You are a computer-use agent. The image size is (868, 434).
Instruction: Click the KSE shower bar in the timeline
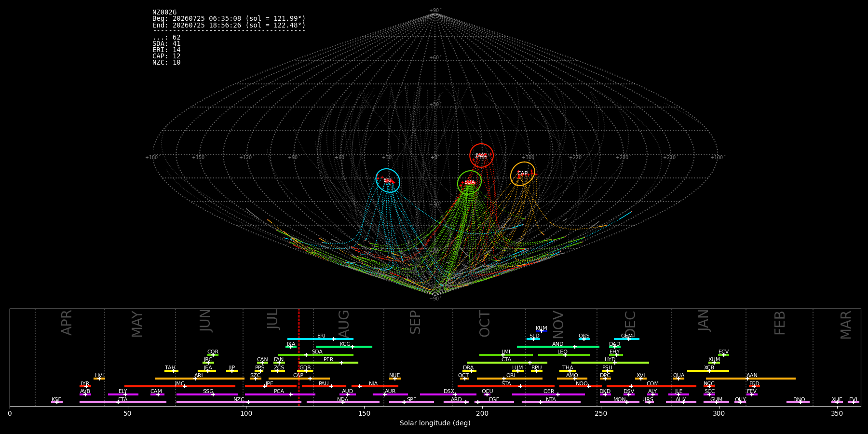pyautogui.click(x=56, y=402)
